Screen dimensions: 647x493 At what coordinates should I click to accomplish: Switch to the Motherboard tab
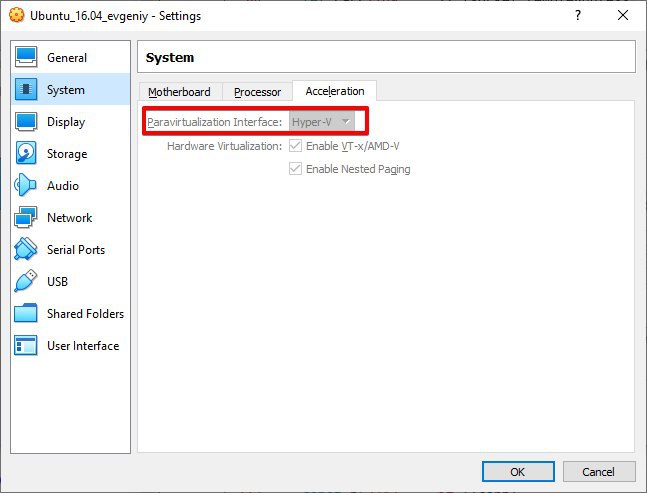pos(180,92)
